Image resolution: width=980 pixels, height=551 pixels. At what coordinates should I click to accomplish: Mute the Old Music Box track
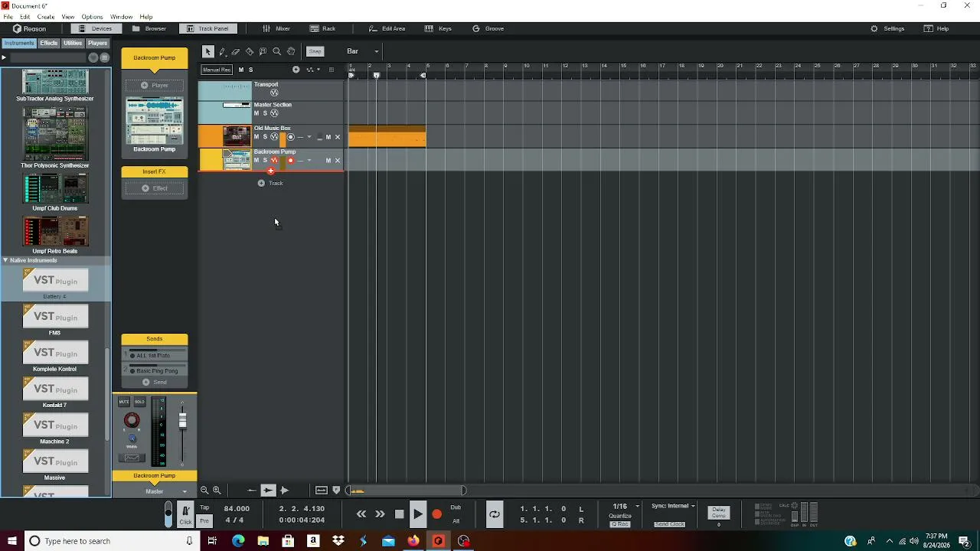click(x=256, y=137)
